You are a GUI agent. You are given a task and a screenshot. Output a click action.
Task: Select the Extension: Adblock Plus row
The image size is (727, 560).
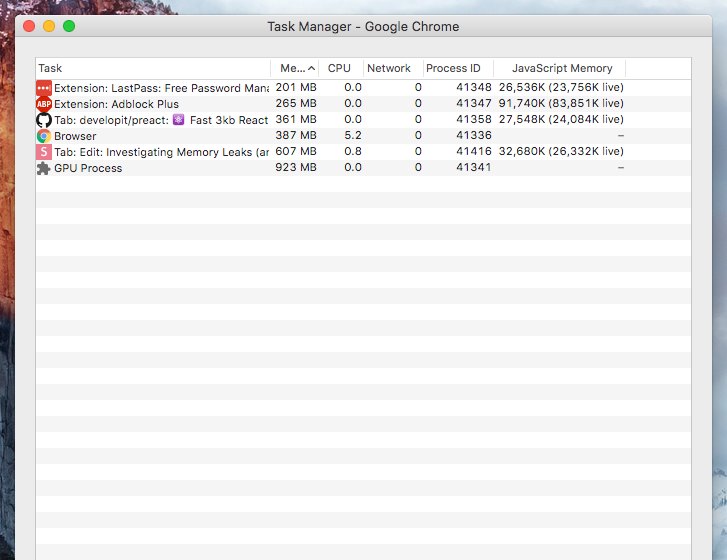(x=363, y=104)
